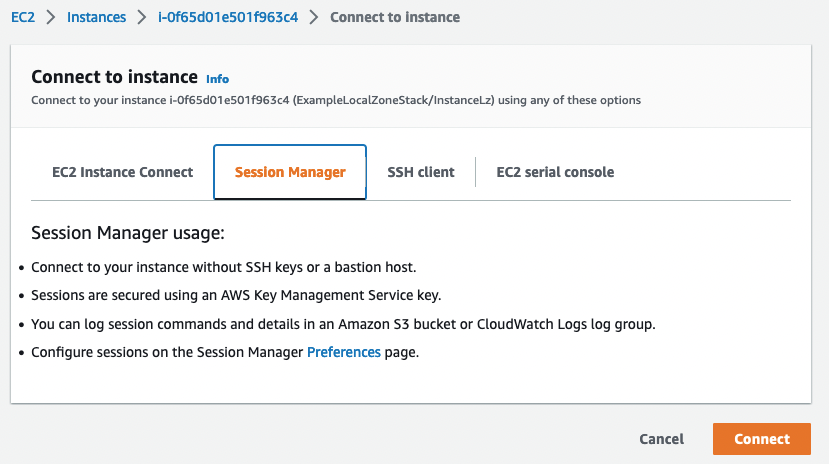Screen dimensions: 829x464
Task: Click the orange Connect button
Action: (x=762, y=439)
